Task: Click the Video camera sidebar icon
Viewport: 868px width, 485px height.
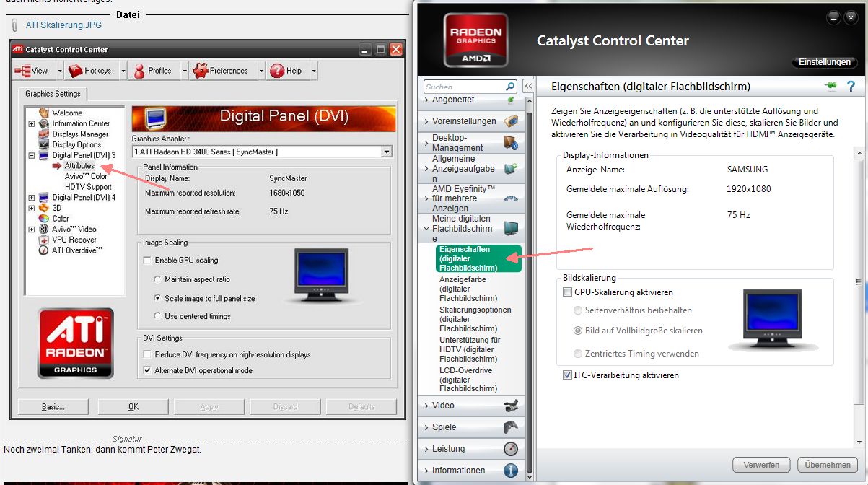Action: point(511,406)
